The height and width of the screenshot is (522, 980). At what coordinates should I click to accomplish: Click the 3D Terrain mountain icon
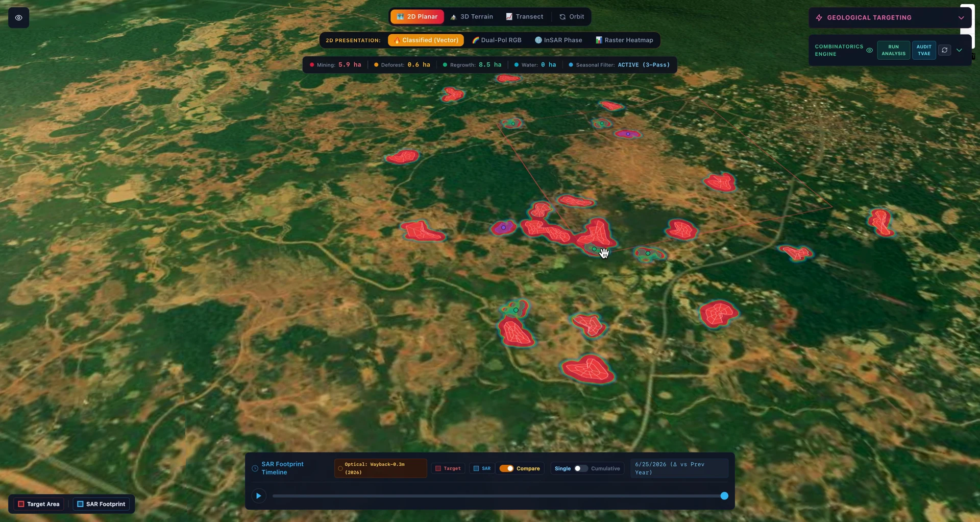tap(453, 17)
